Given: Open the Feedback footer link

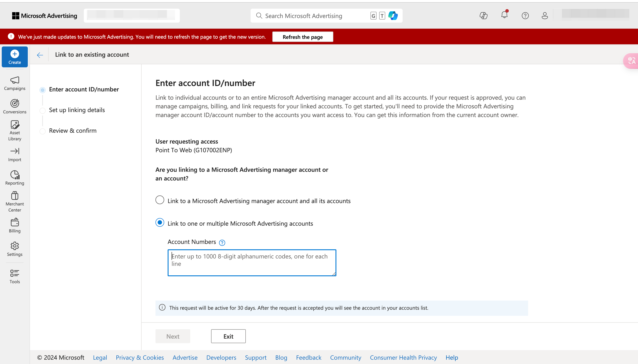Looking at the screenshot, I should tap(309, 357).
